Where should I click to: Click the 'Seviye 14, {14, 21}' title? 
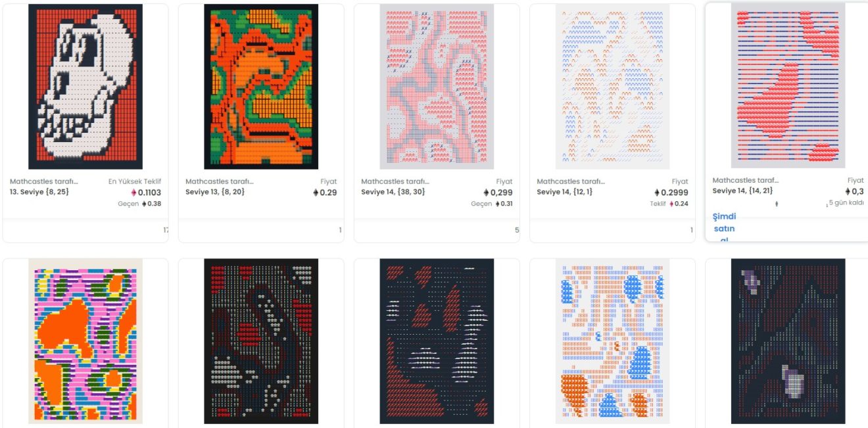[742, 191]
